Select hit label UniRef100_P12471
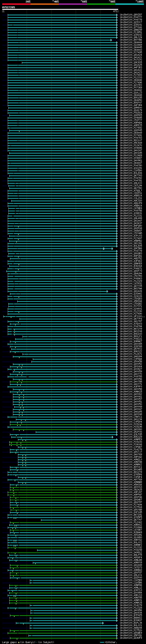Screen dimensions: 146x644 click(x=131, y=354)
